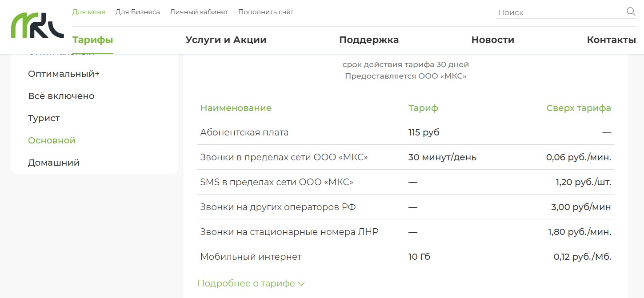Open the Для меня section

(89, 12)
